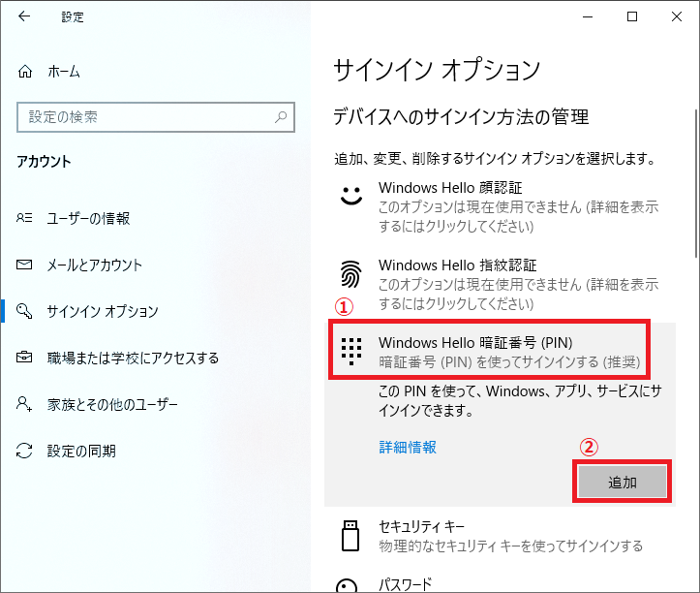Click the アカウント section label
The height and width of the screenshot is (593, 700).
coord(44,161)
